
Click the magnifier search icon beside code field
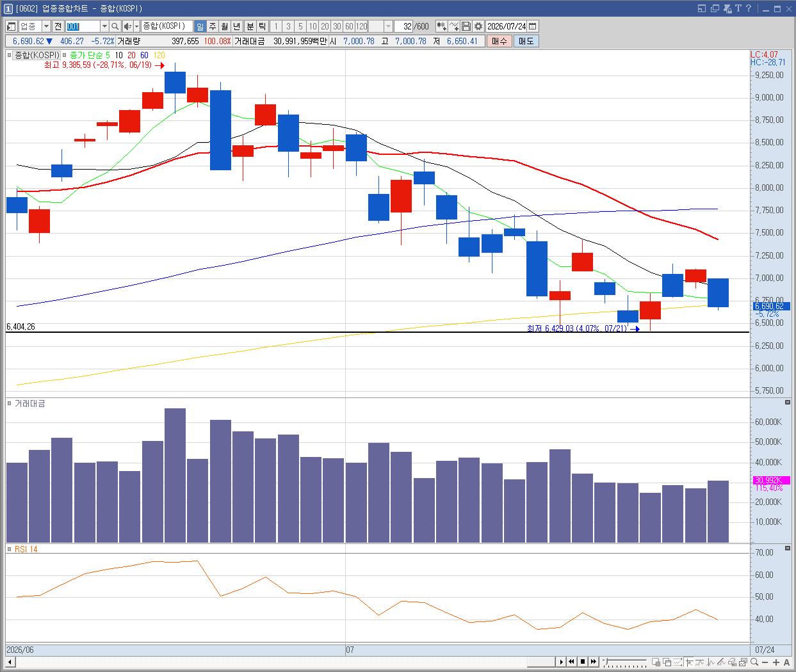point(115,26)
